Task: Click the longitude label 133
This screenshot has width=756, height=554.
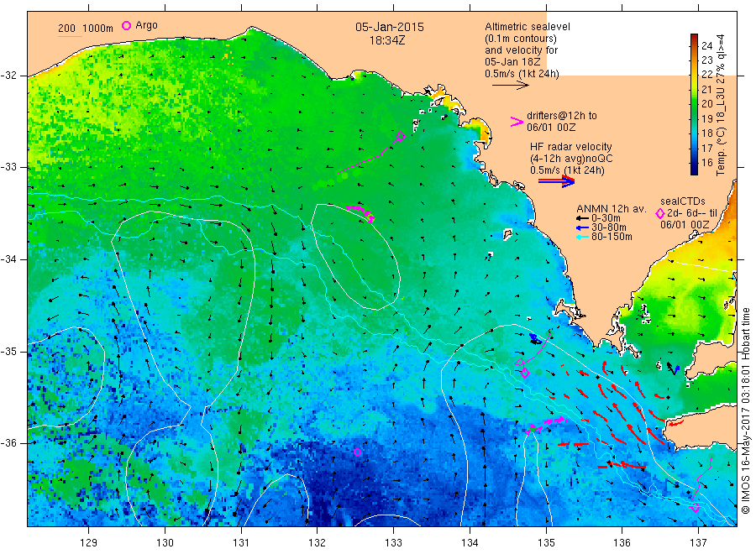Action: click(x=393, y=542)
